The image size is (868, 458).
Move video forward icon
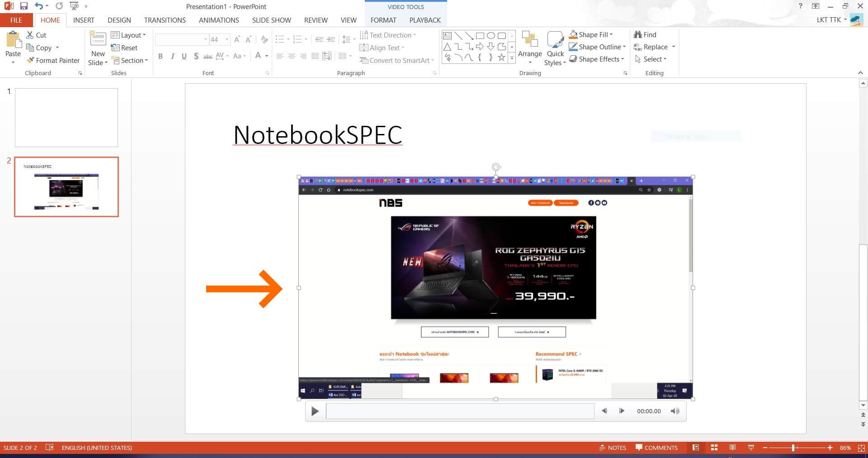click(622, 411)
